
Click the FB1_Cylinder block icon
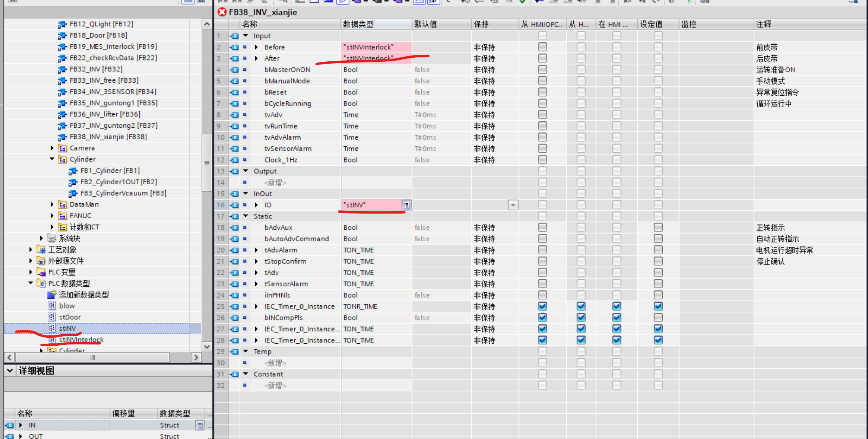click(x=73, y=171)
